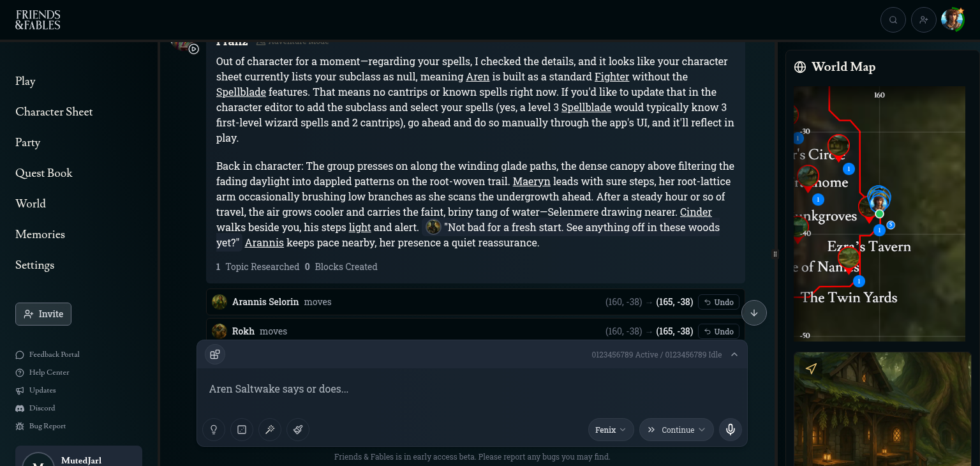Play narration of the Franz message
980x466 pixels.
coord(194,49)
